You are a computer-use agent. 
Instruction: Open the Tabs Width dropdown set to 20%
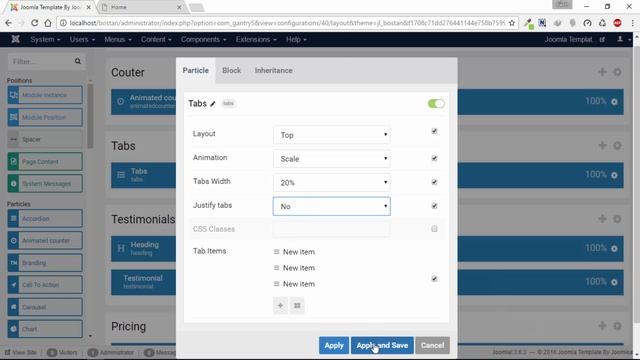tap(331, 182)
